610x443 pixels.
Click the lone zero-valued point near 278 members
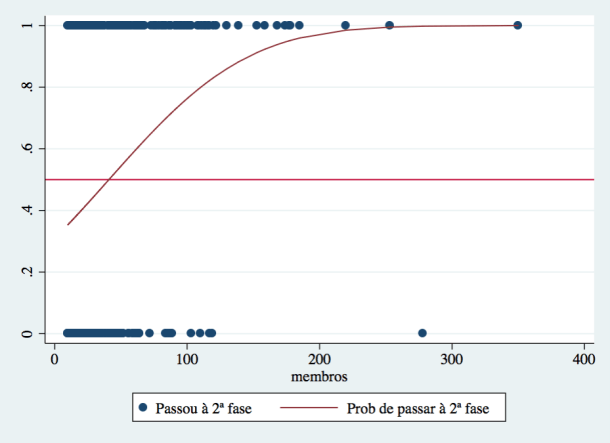422,333
